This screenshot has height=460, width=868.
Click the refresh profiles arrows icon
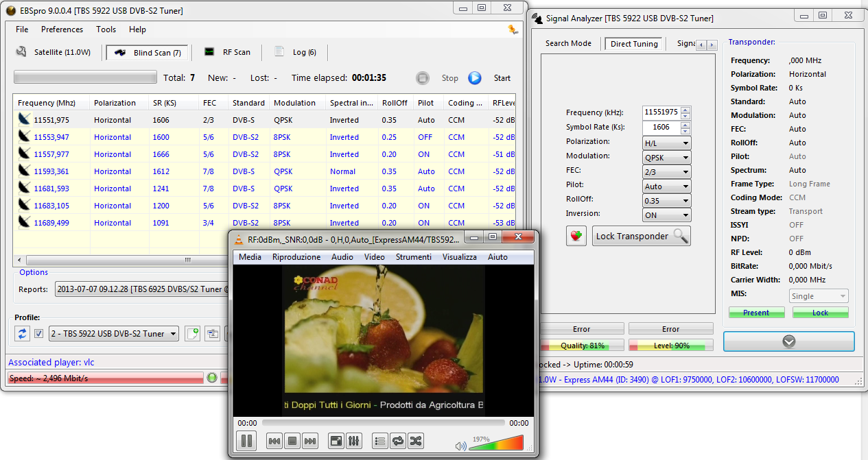pos(22,334)
